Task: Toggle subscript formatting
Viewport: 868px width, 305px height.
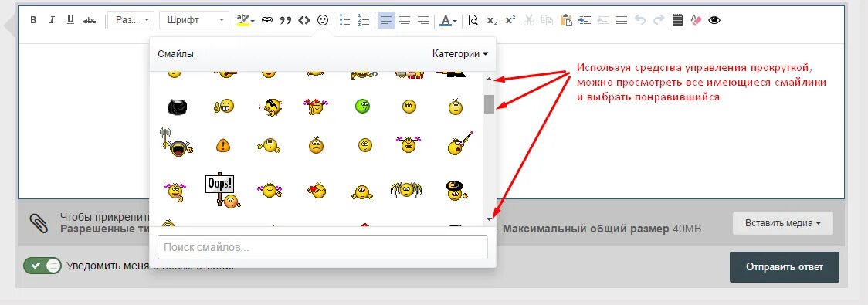Action: [x=492, y=21]
